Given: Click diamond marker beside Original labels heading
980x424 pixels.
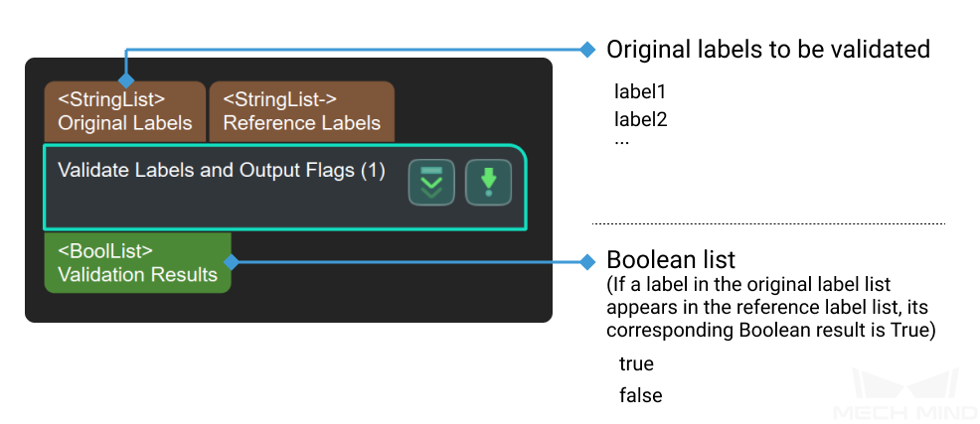Looking at the screenshot, I should [586, 49].
